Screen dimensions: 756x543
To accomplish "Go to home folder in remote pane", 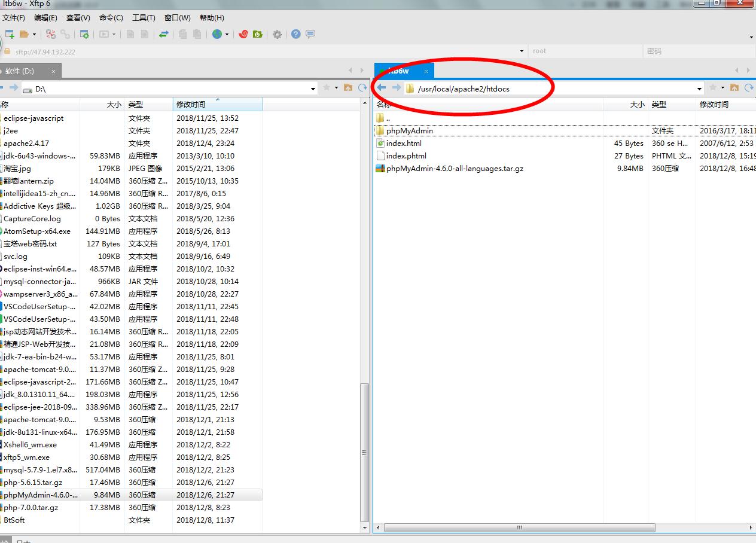I will tap(734, 88).
